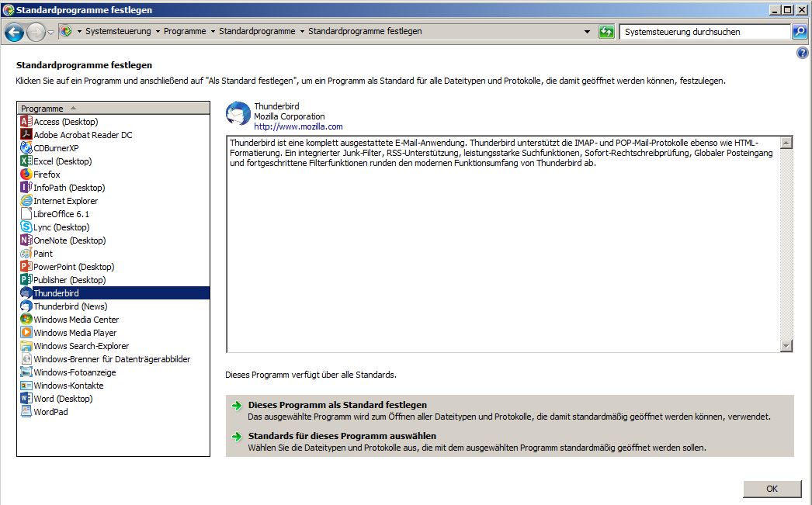Select the LibreOffice 6.1 list entry text
Image resolution: width=812 pixels, height=505 pixels.
61,213
